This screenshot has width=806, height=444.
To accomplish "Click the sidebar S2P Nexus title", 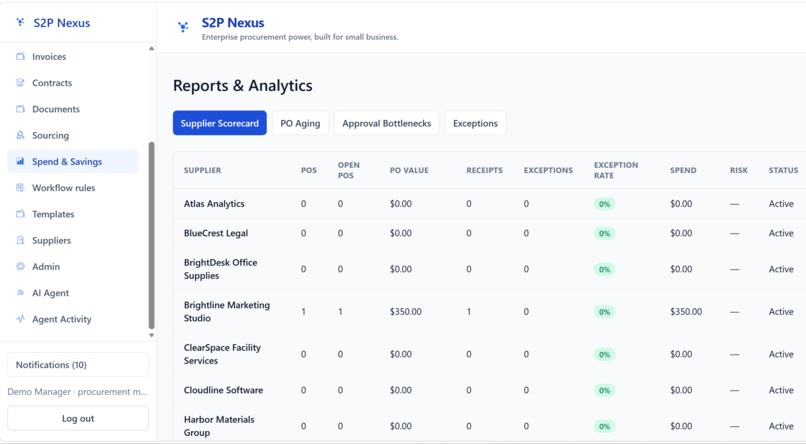I will [x=62, y=23].
